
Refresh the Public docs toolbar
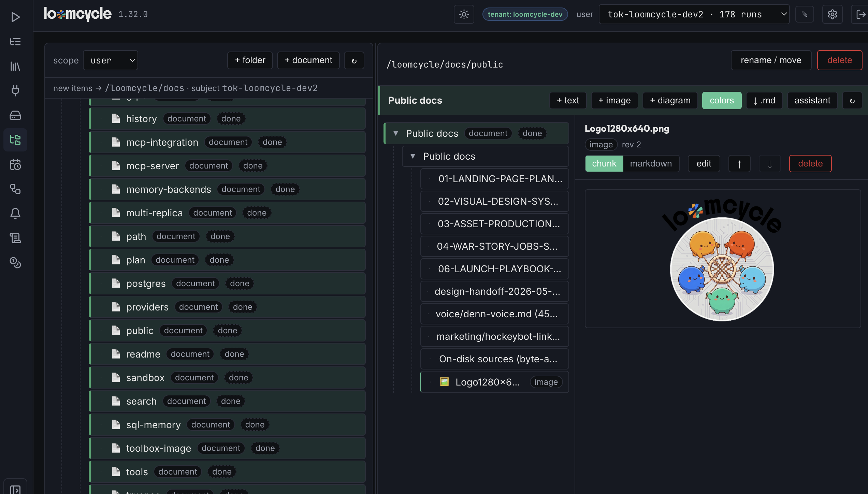click(852, 100)
